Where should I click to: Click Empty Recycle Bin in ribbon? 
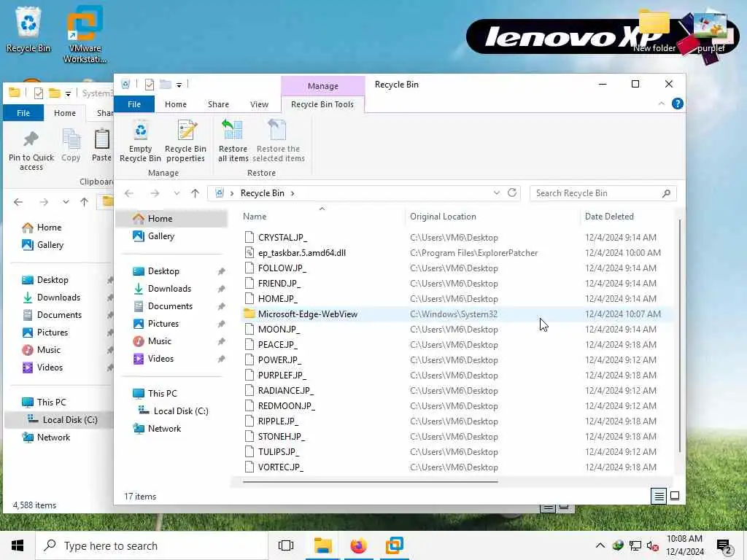(140, 141)
